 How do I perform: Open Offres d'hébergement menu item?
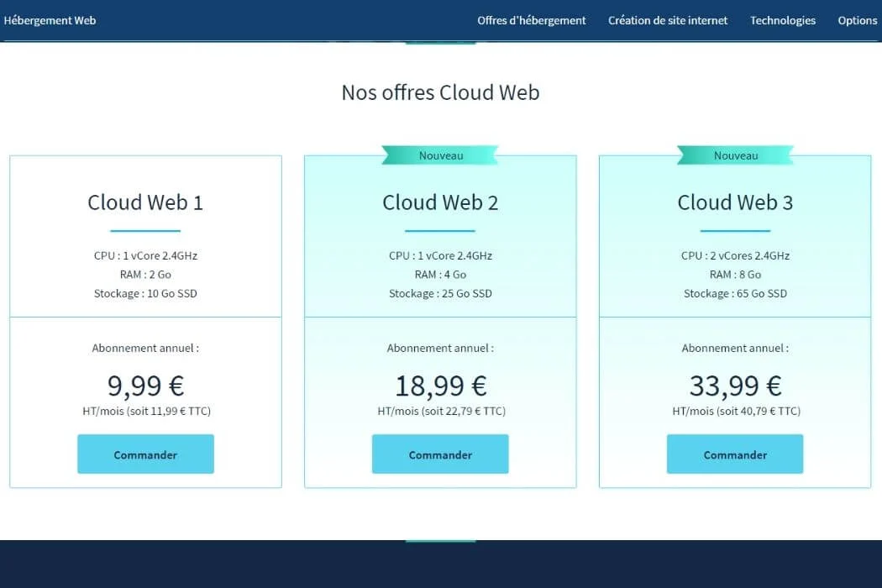(x=532, y=20)
